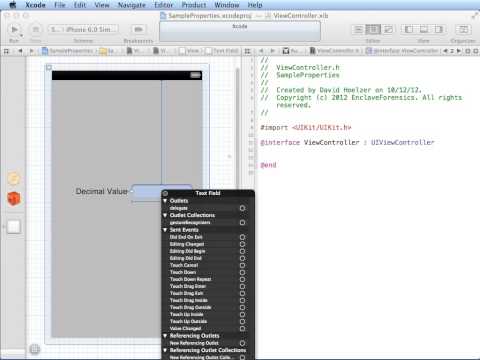Viewport: 480px width, 360px height.
Task: Toggle the Debug area visibility
Action: 424,29
